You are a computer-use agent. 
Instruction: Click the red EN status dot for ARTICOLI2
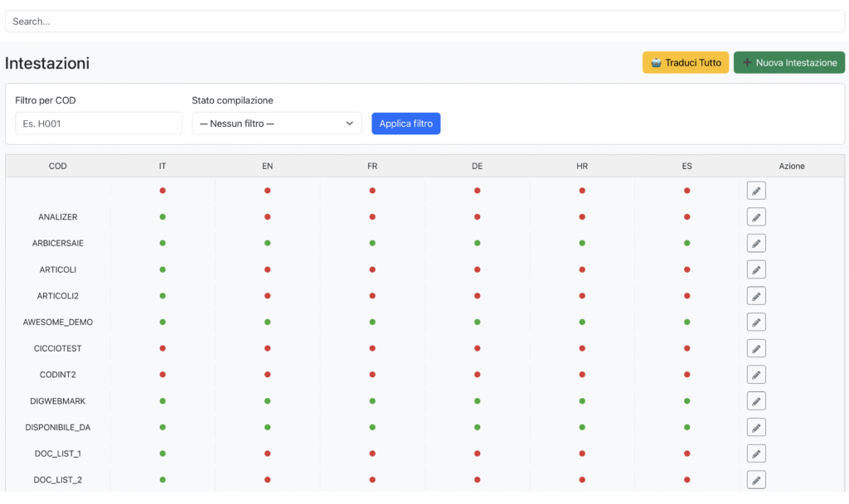pyautogui.click(x=267, y=296)
